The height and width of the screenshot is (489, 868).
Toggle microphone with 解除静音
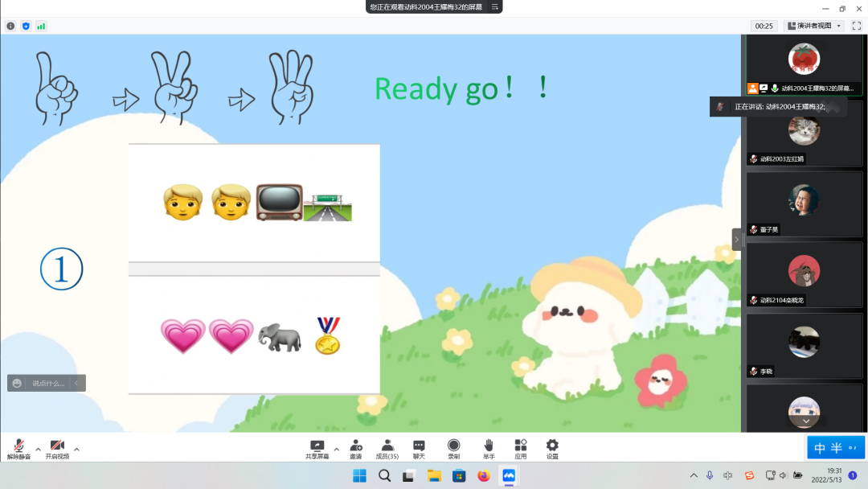pyautogui.click(x=18, y=449)
